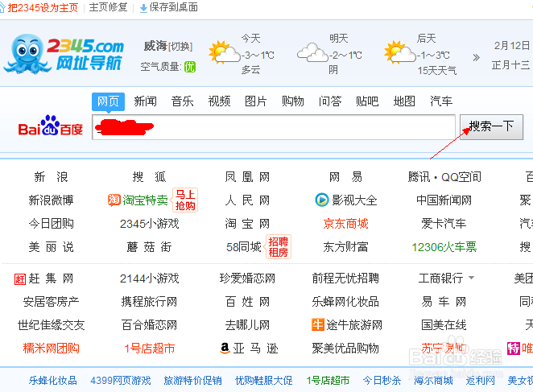This screenshot has width=533, height=392.
Task: Click the 马上抢购 badge
Action: coord(185,200)
